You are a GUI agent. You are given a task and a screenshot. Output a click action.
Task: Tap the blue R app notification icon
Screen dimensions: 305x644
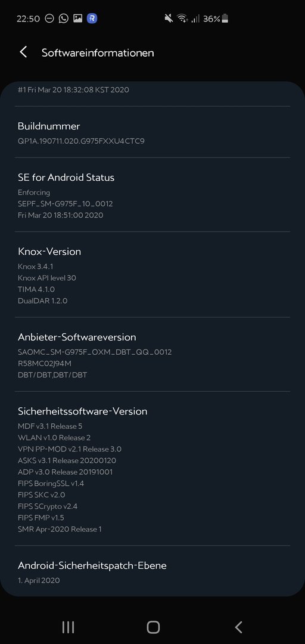(92, 18)
